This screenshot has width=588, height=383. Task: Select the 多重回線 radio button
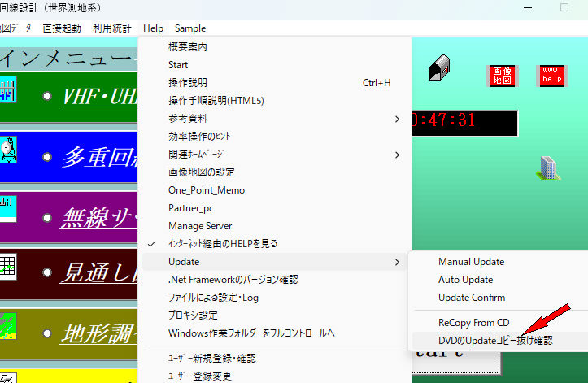click(48, 156)
